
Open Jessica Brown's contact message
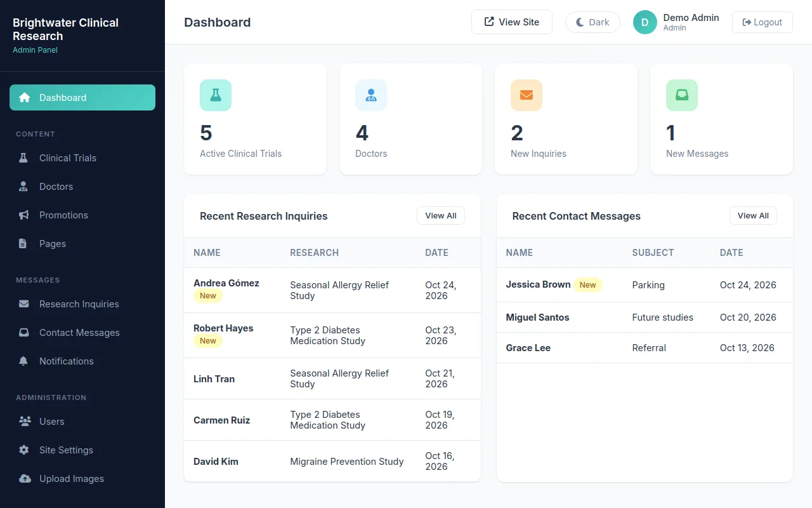(x=645, y=285)
